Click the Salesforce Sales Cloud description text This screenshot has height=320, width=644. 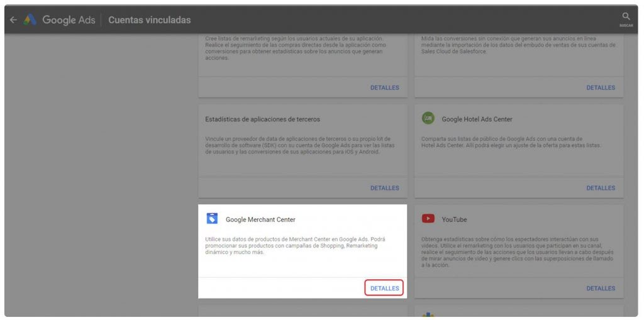click(518, 45)
